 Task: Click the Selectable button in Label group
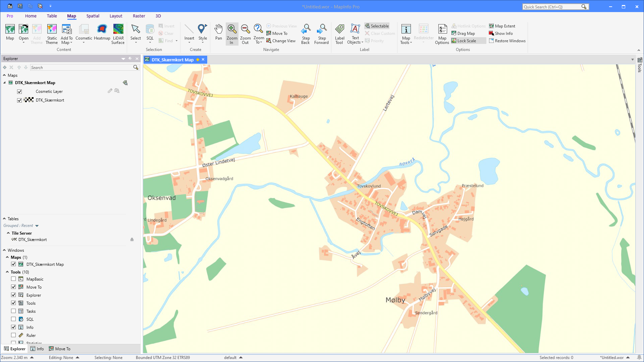(x=377, y=26)
